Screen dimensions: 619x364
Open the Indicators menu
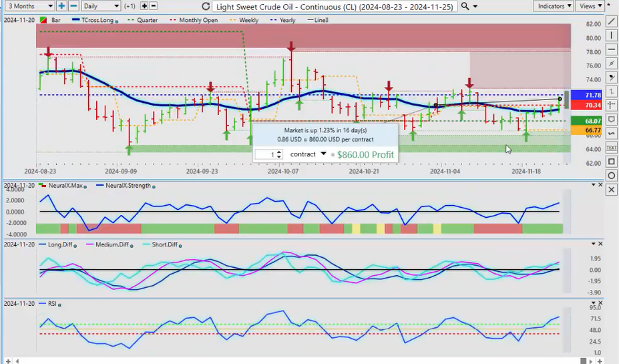pos(554,6)
